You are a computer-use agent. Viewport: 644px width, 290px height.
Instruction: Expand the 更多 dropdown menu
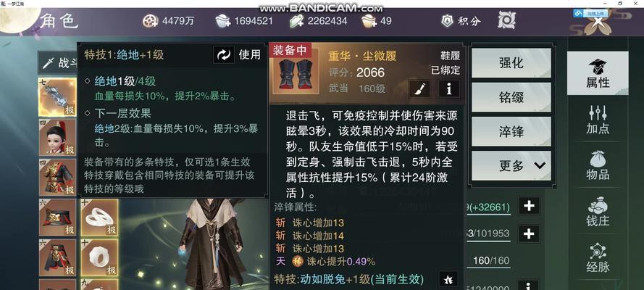click(511, 166)
